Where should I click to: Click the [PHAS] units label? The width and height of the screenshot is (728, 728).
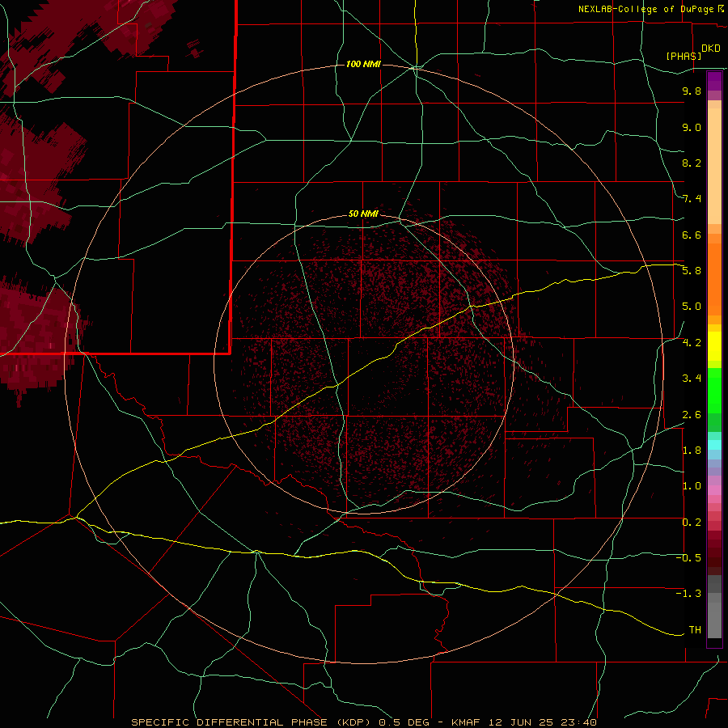684,56
